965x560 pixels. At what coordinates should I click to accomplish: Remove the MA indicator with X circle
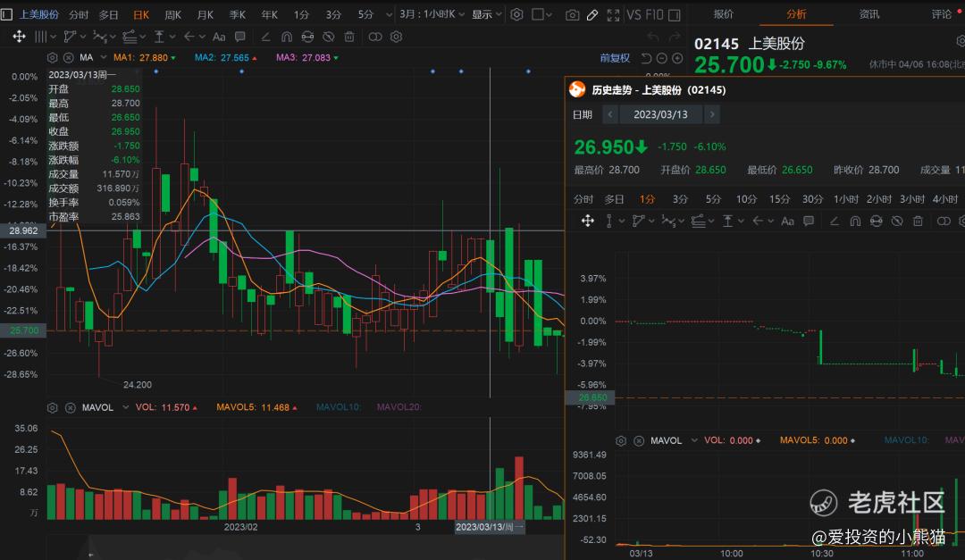coord(68,57)
